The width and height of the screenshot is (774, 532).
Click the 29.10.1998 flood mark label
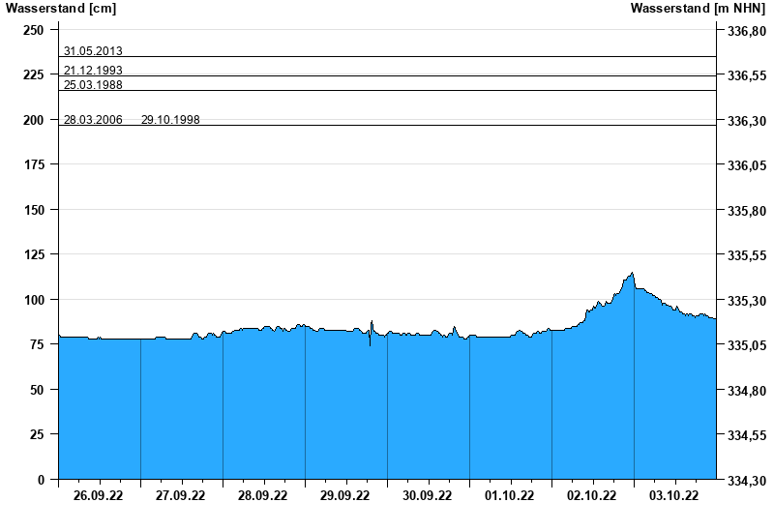[x=170, y=119]
